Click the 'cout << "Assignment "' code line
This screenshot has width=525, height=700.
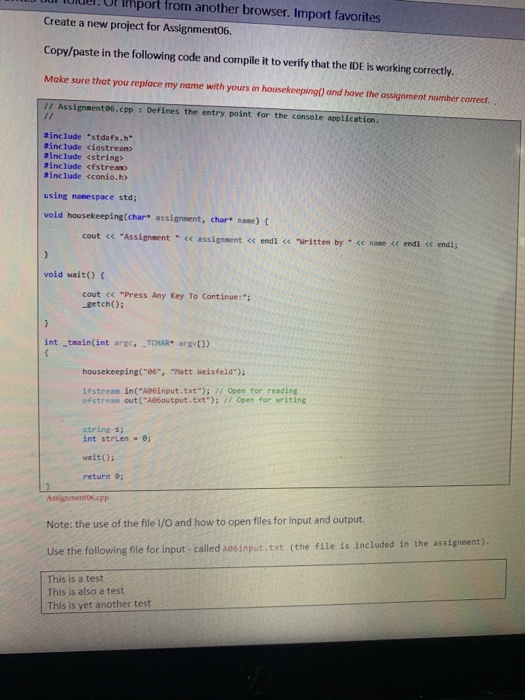(270, 240)
